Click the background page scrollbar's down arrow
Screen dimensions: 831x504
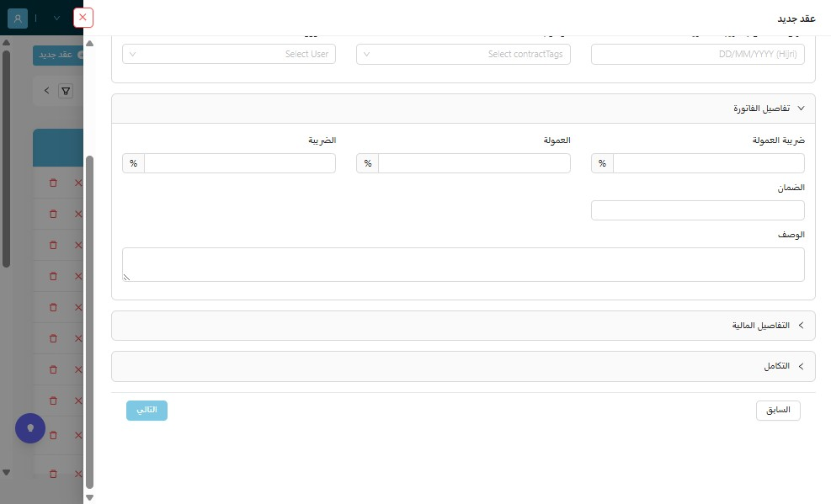tap(7, 472)
